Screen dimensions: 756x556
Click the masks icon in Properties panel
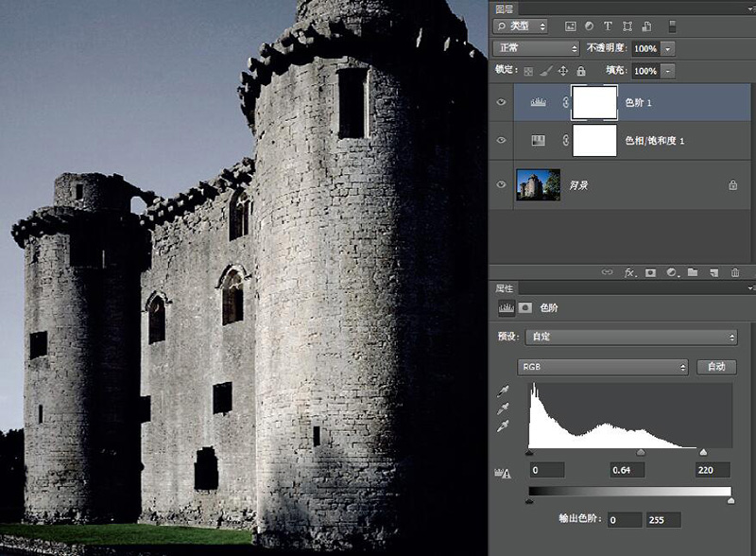(525, 307)
